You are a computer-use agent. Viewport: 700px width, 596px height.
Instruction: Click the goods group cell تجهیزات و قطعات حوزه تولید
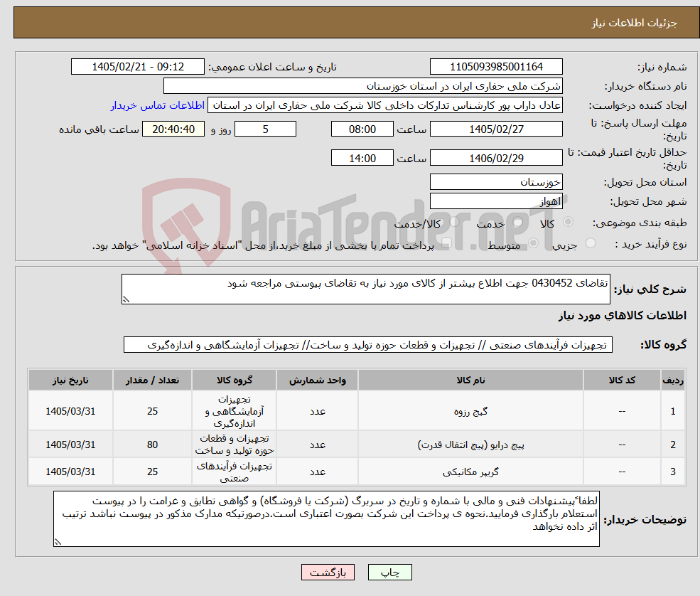coord(235,445)
